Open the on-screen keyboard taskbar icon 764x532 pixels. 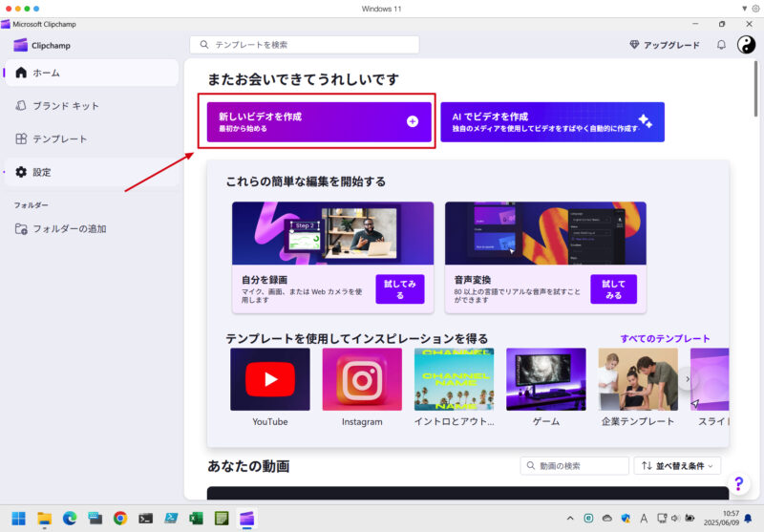pos(95,519)
